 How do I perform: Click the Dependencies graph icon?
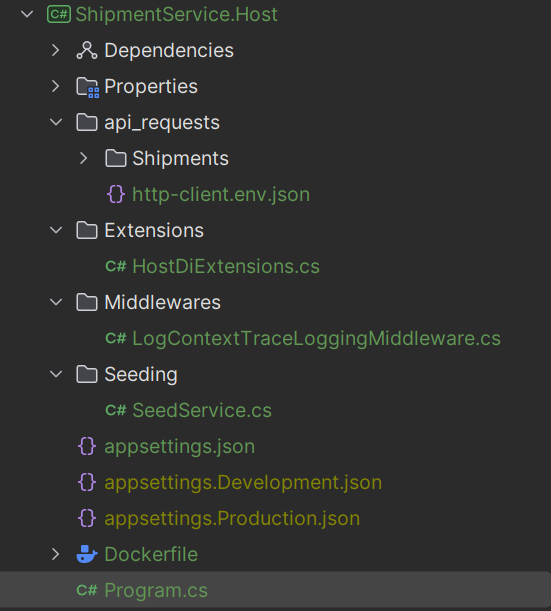pyautogui.click(x=87, y=50)
